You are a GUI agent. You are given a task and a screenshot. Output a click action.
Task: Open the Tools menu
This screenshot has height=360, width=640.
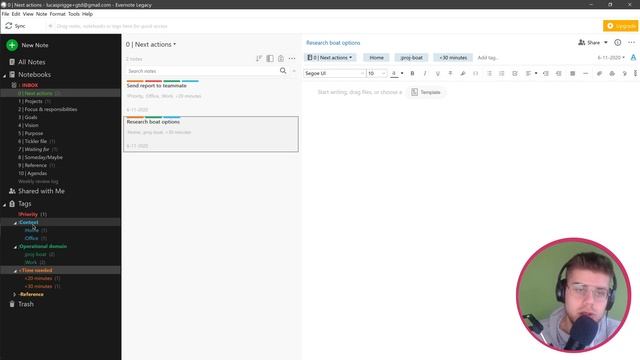[73, 14]
